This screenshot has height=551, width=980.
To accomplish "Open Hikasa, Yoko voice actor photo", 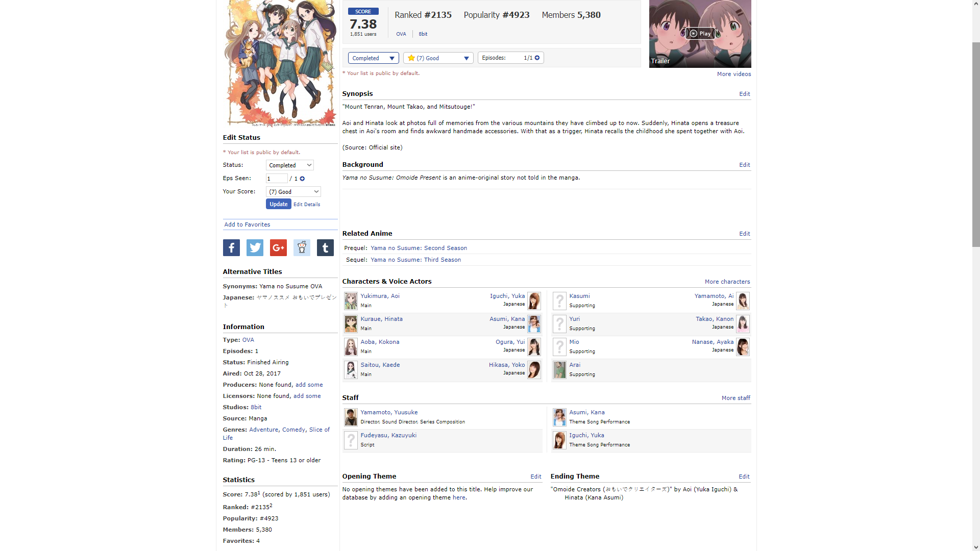I will (x=534, y=370).
